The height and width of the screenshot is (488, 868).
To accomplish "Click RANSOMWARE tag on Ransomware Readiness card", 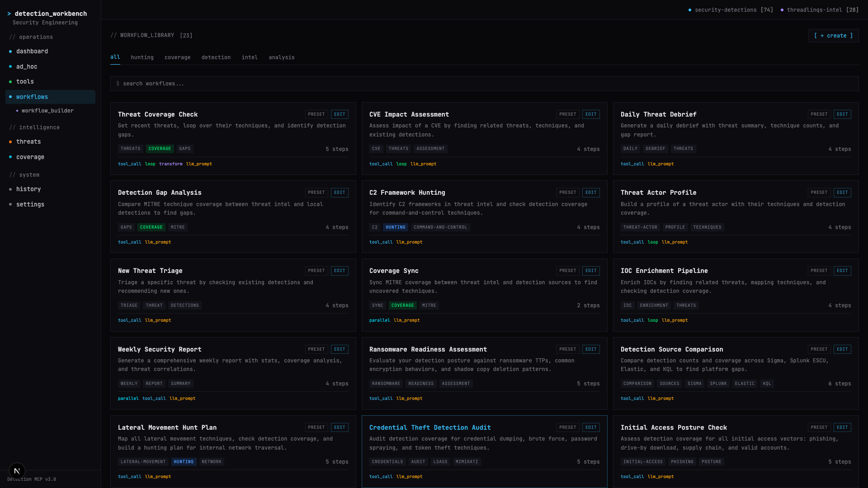I will [386, 384].
